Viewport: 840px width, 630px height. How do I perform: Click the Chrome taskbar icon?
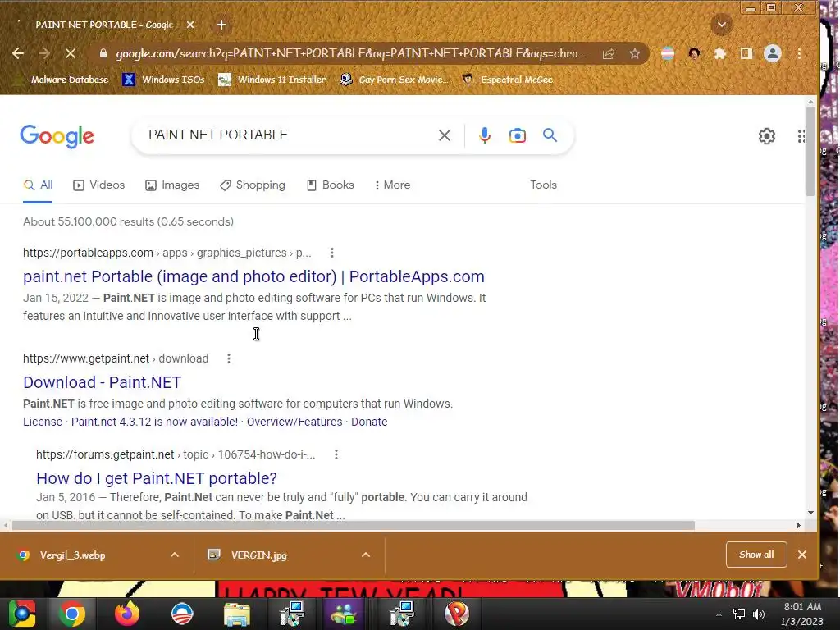72,614
